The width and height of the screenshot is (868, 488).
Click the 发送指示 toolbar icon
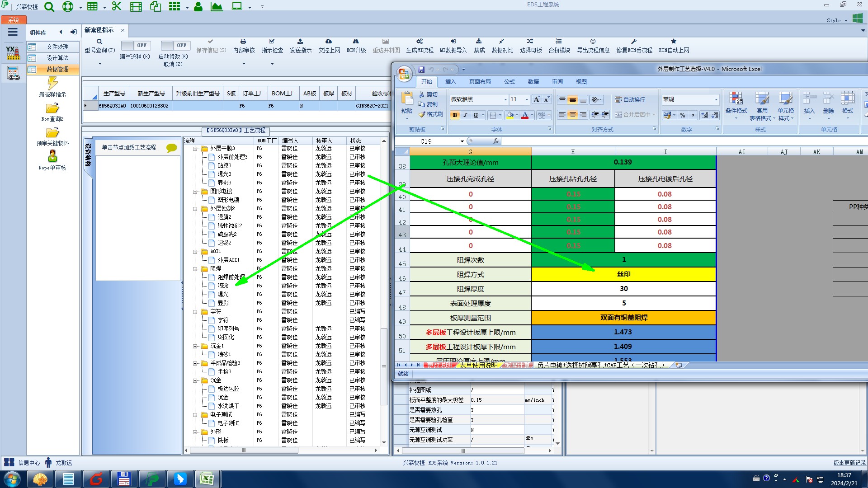300,42
